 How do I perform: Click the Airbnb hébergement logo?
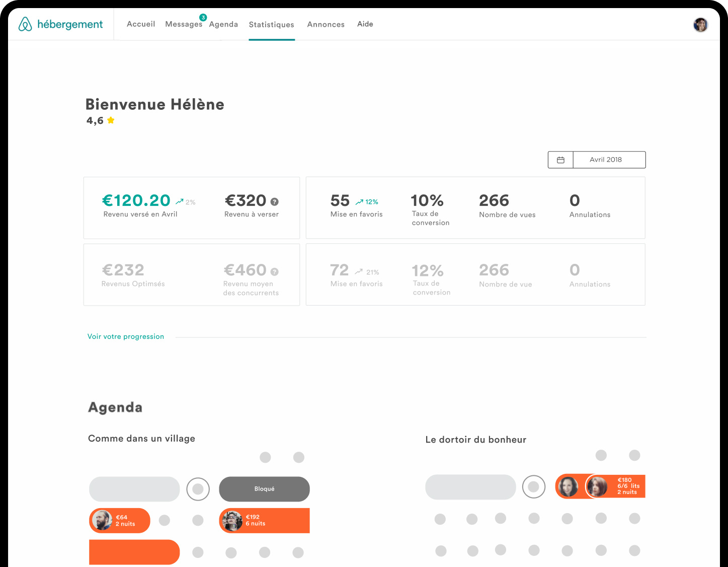pos(60,24)
